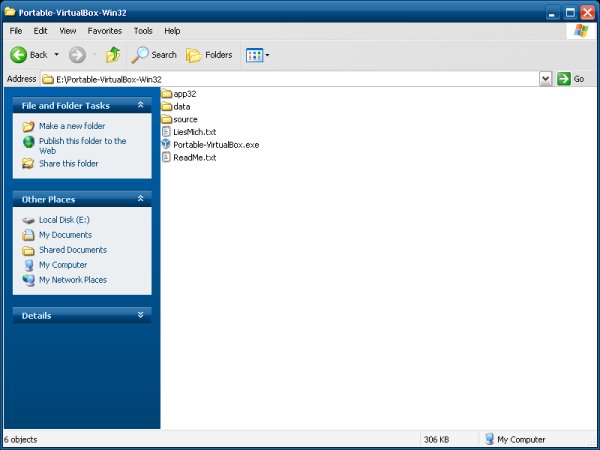Open My Network Places link
The height and width of the screenshot is (450, 600).
pos(73,280)
